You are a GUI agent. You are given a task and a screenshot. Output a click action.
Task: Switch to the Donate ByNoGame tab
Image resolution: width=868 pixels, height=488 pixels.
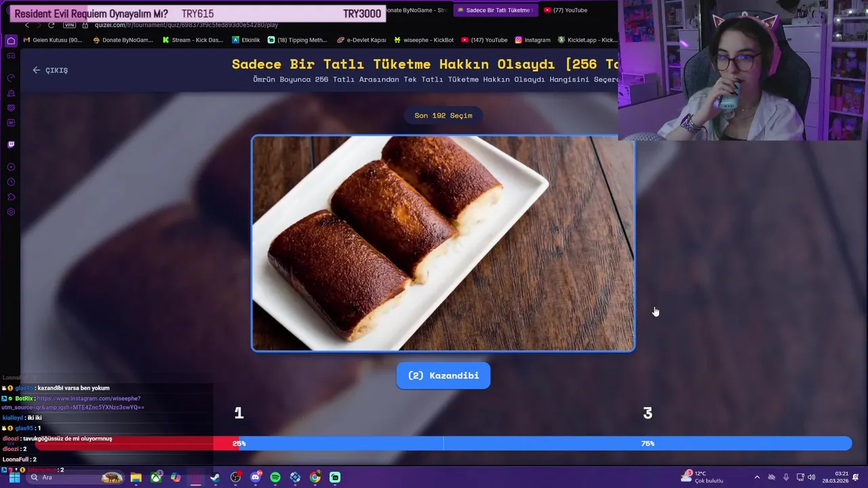416,10
